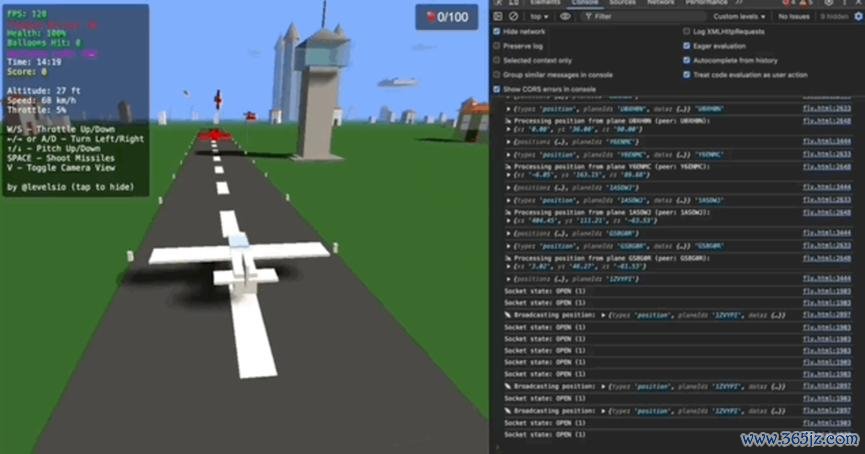Disable Eager evaluation
This screenshot has width=865, height=454.
pos(687,46)
